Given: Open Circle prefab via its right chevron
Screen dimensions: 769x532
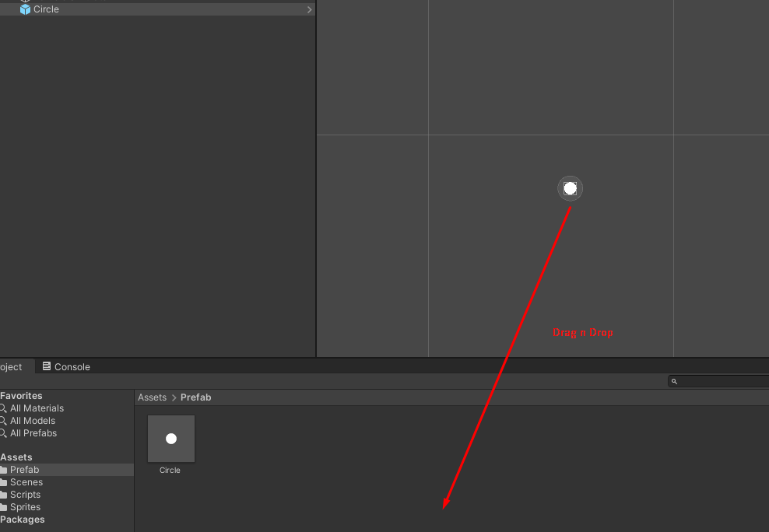Looking at the screenshot, I should click(309, 9).
